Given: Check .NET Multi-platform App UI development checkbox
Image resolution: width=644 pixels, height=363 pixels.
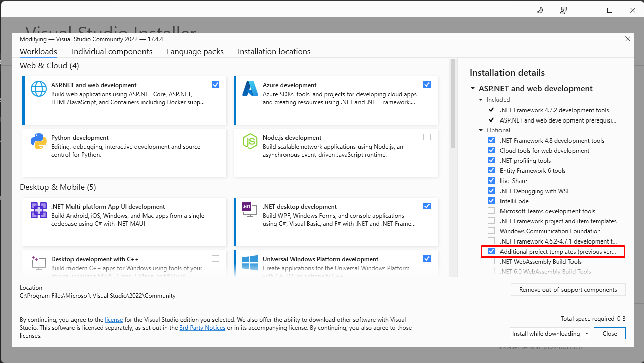Looking at the screenshot, I should tap(216, 206).
